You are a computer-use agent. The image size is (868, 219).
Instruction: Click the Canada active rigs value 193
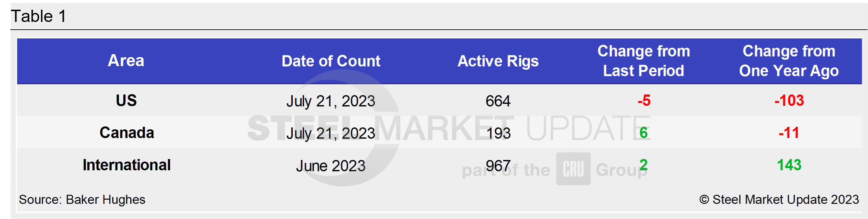pos(498,134)
